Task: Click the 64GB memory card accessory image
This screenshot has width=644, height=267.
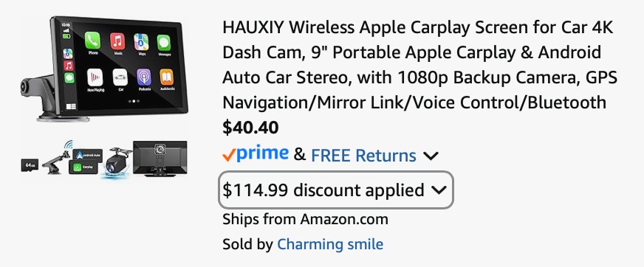Action: (x=30, y=165)
